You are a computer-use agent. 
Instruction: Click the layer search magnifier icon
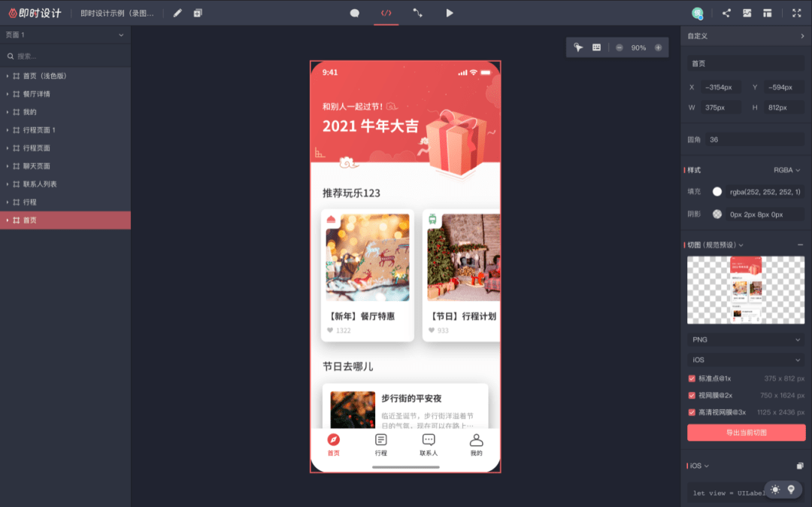[x=11, y=56]
